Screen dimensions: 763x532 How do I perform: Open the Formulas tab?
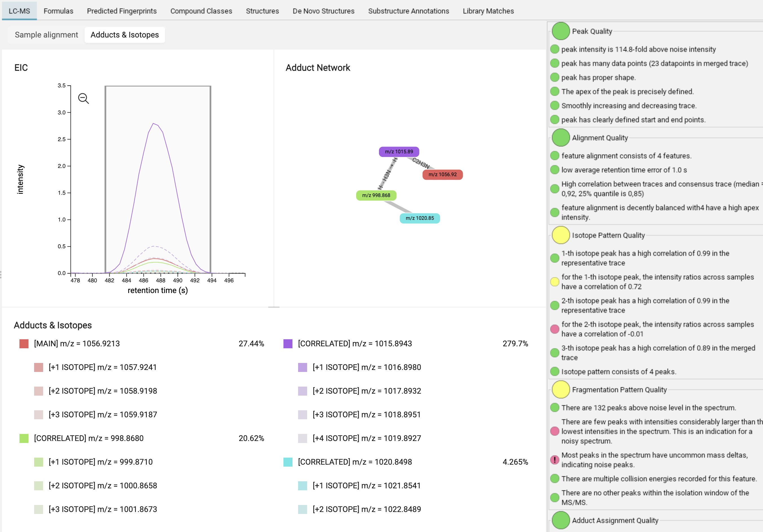(x=58, y=11)
